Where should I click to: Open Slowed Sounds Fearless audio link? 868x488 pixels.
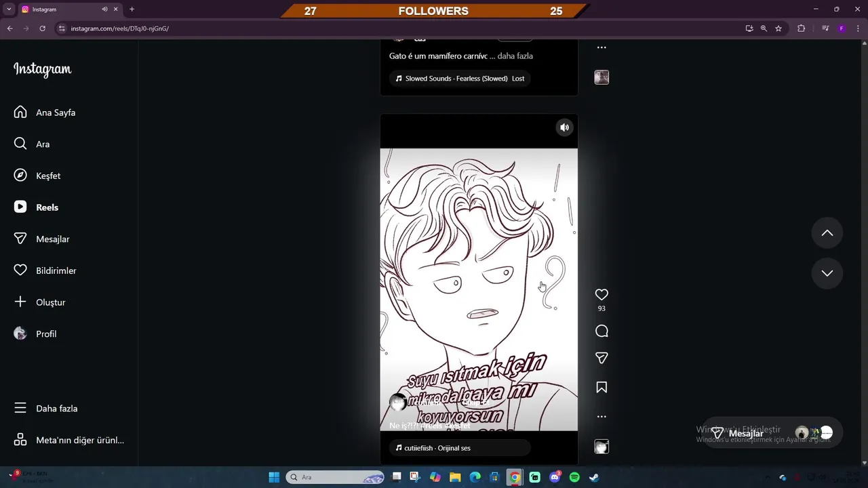tap(460, 79)
